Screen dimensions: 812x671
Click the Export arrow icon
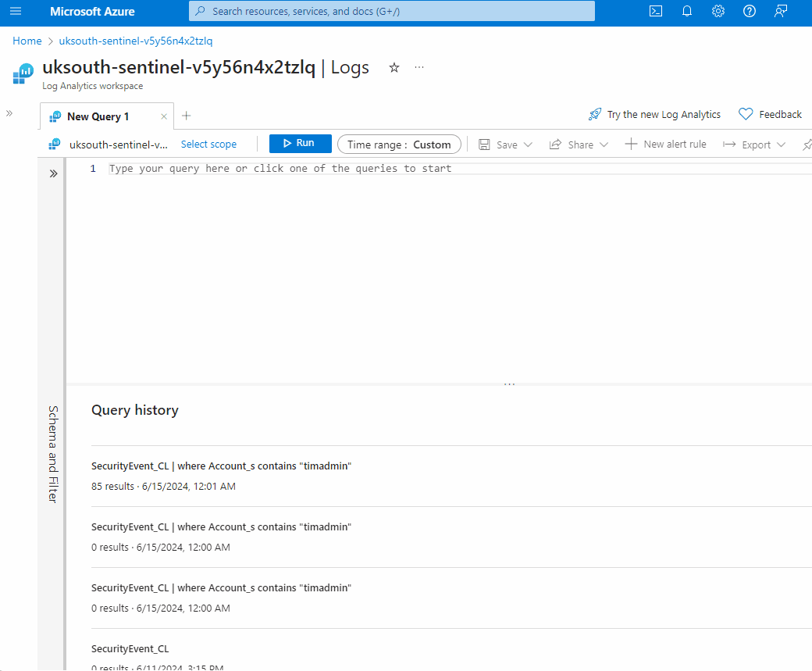pos(729,145)
